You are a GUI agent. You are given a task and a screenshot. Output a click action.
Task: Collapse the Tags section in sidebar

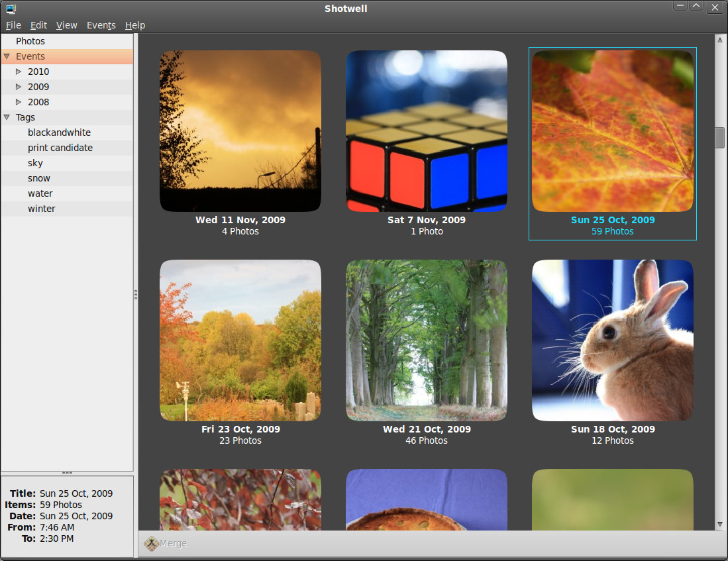point(7,117)
